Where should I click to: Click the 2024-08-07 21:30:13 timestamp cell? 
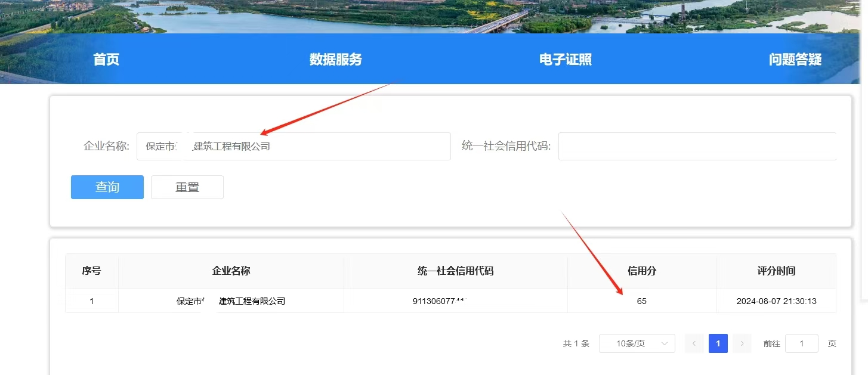[x=776, y=301]
